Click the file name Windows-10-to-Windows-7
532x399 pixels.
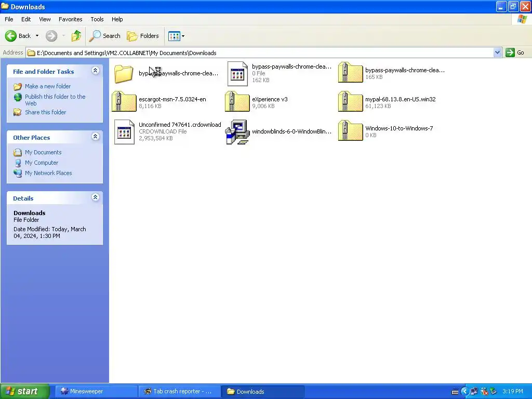[399, 128]
